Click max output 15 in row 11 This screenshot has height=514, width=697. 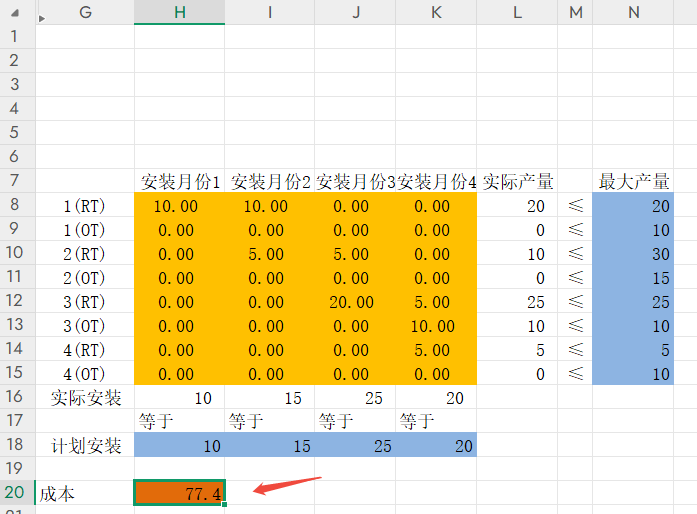[633, 277]
